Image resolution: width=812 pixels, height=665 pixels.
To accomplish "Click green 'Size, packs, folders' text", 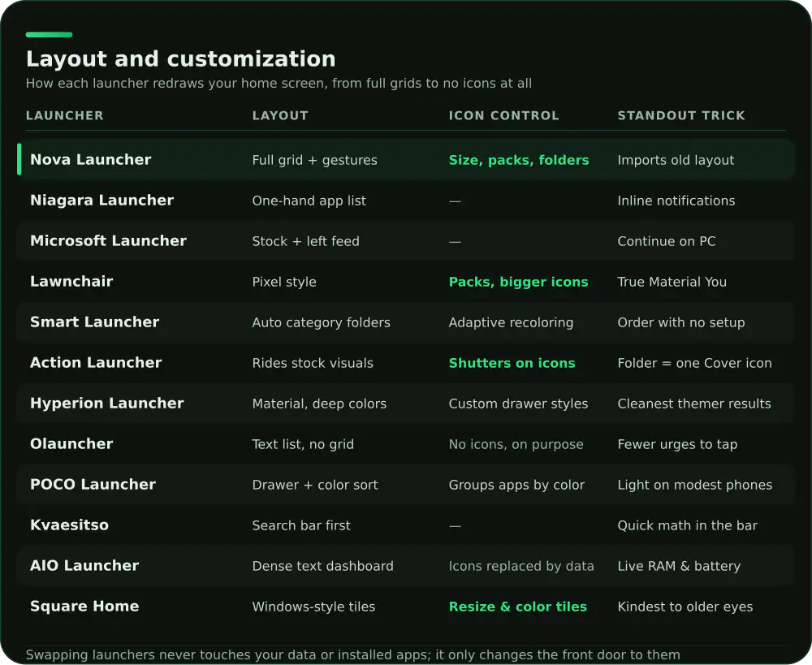I will pyautogui.click(x=518, y=160).
